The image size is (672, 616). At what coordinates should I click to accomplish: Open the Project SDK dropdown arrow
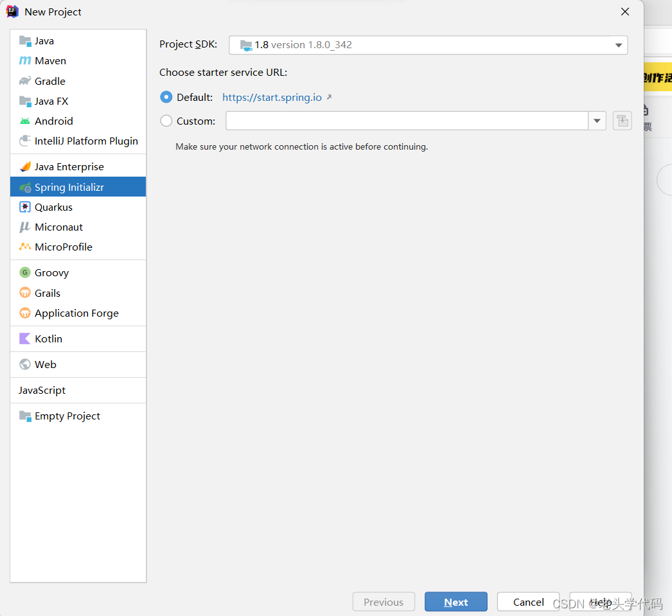619,45
